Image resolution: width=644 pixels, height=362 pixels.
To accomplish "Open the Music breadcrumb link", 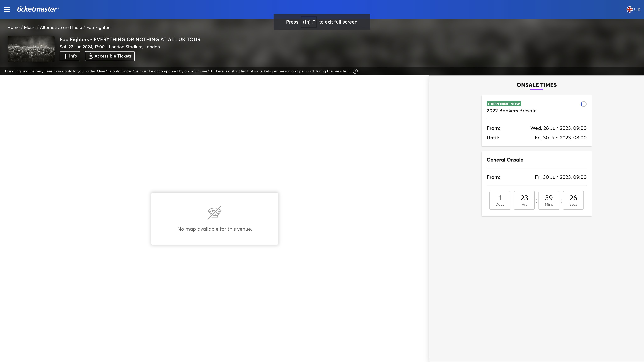I will (x=30, y=27).
